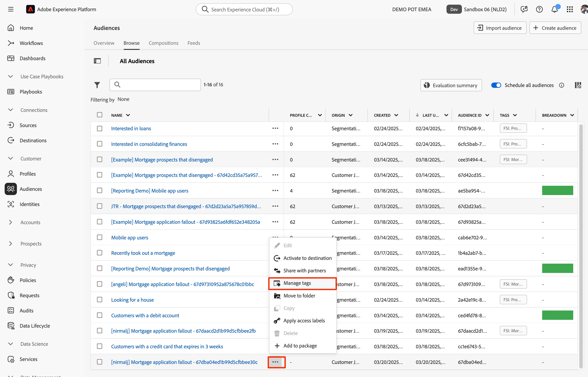Choose Move to folder menu item
588x377 pixels.
(x=303, y=296)
